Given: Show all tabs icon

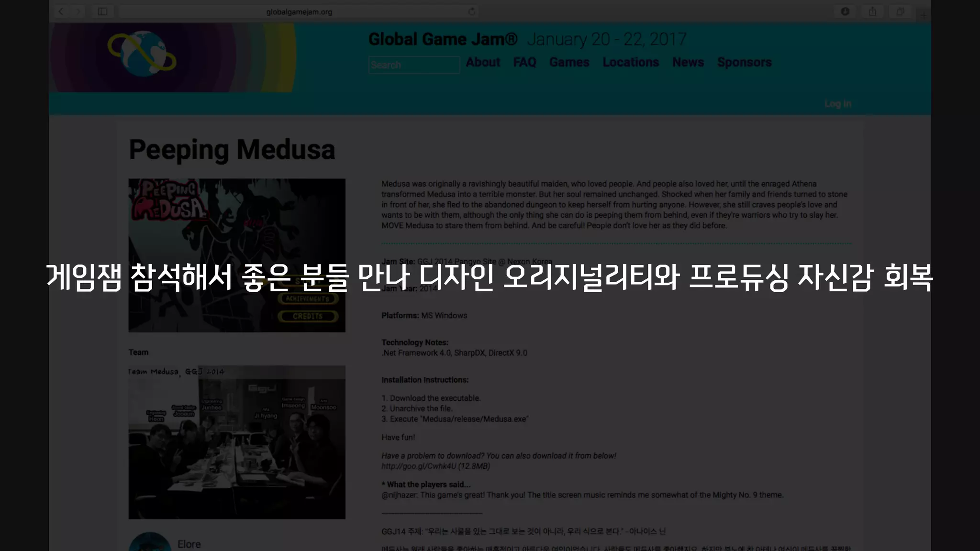Looking at the screenshot, I should point(900,11).
